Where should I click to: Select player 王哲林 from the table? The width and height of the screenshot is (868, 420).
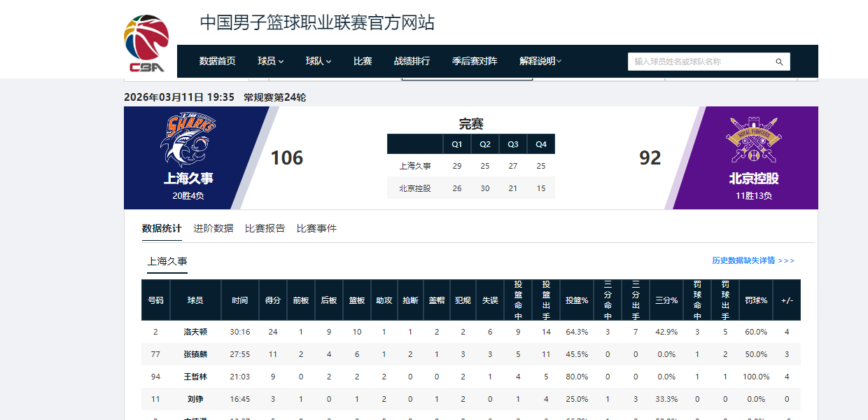click(x=195, y=377)
